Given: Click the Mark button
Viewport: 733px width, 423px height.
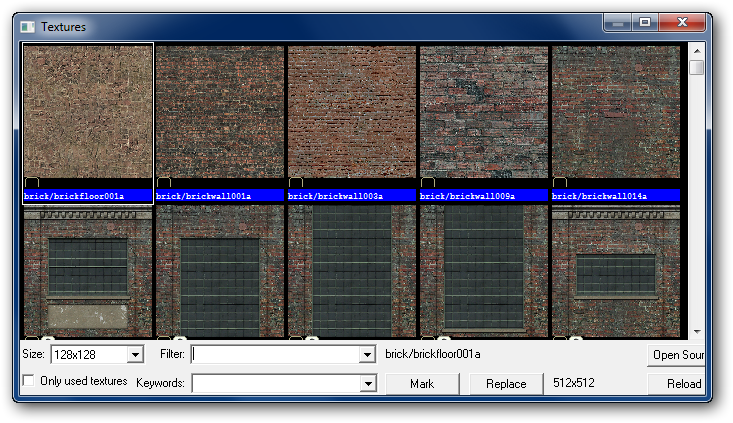Looking at the screenshot, I should click(x=422, y=384).
